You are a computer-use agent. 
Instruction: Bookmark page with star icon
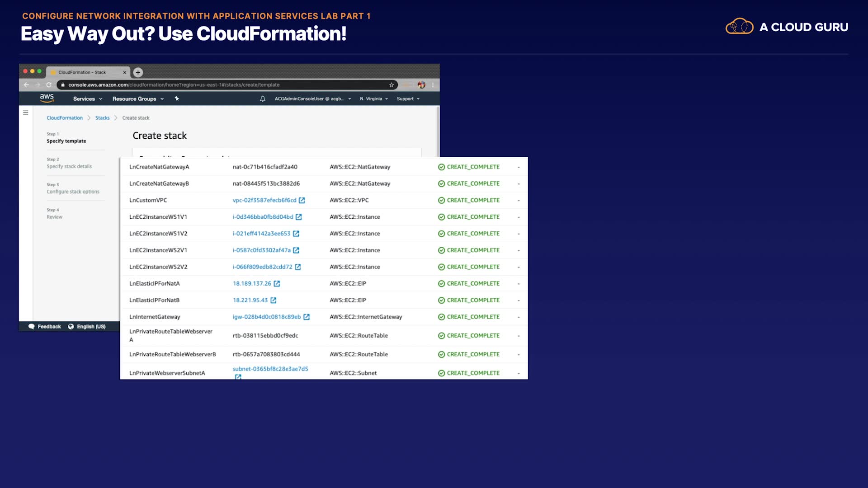coord(392,85)
